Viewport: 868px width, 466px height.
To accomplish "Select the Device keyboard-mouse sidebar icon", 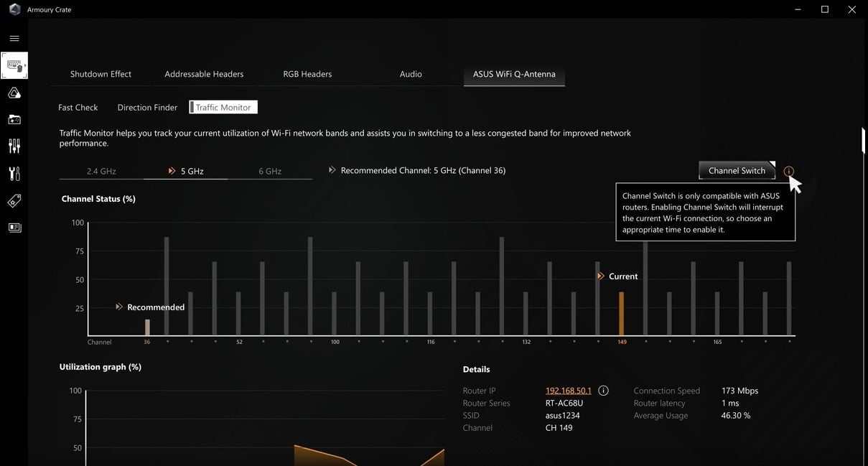I will [x=14, y=65].
